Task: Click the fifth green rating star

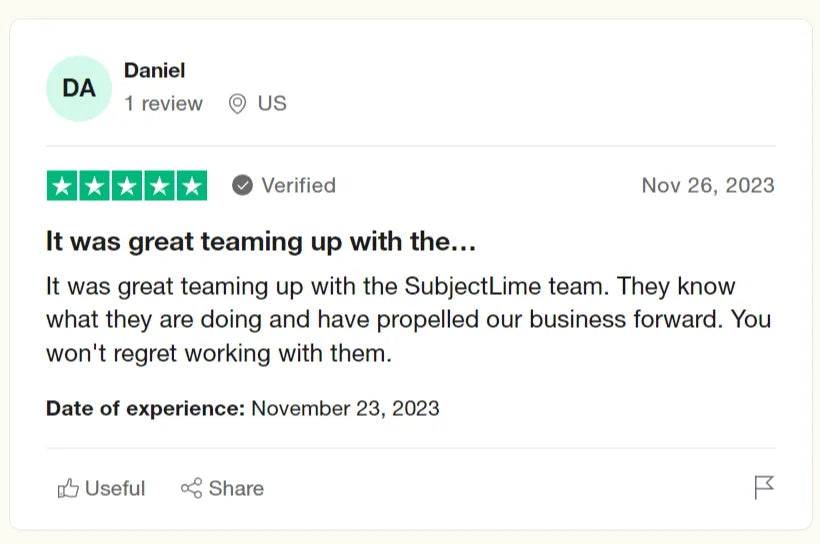Action: pos(191,186)
